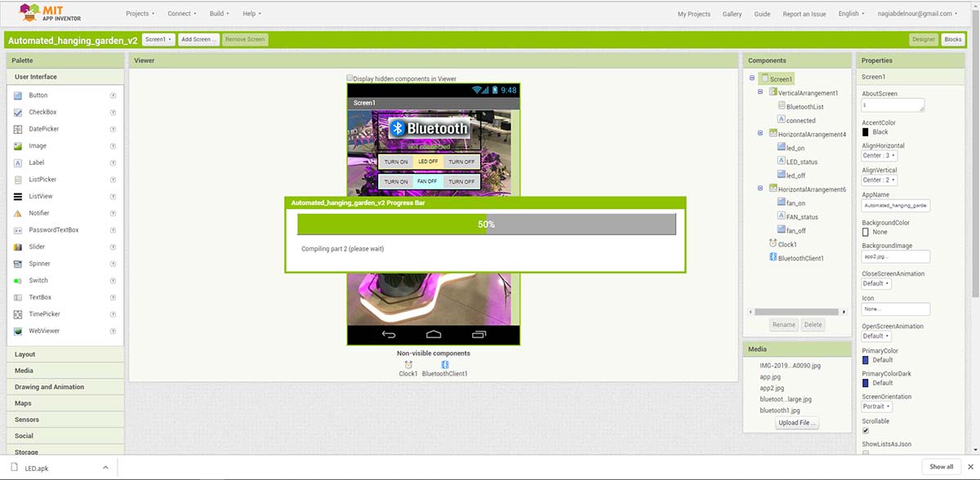Toggle Display hidden components in Viewer
Screen dimensions: 980x480
click(350, 78)
